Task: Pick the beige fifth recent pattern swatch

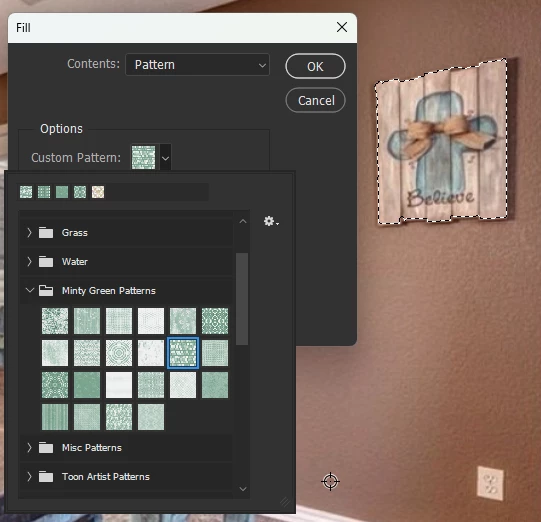Action: (98, 192)
